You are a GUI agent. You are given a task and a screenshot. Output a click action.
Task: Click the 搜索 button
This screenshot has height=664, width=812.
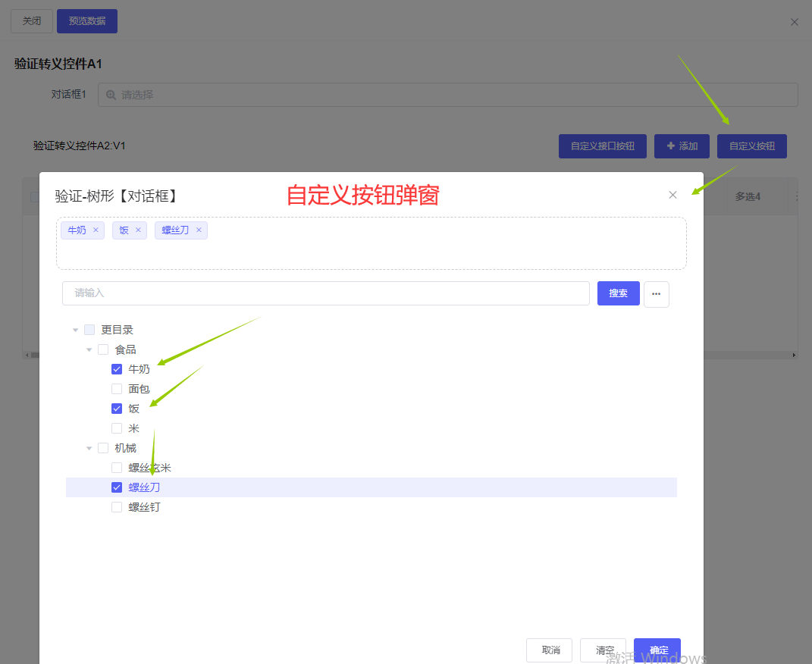pyautogui.click(x=618, y=293)
